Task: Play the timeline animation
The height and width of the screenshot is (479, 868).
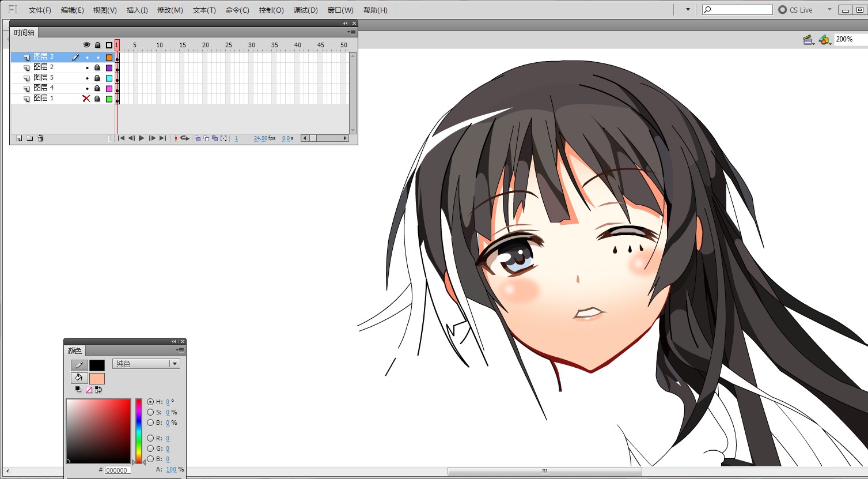Action: tap(142, 138)
